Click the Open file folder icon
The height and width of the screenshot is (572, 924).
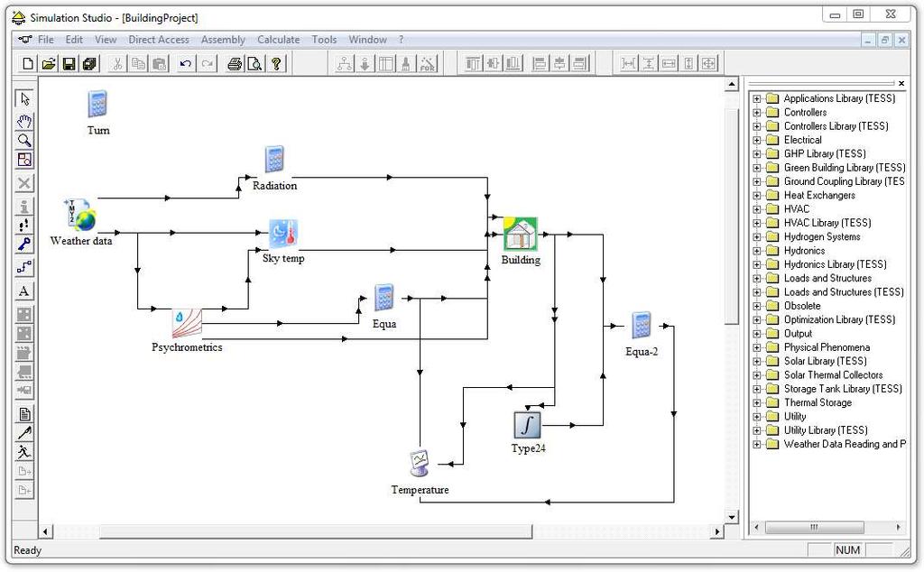click(49, 64)
